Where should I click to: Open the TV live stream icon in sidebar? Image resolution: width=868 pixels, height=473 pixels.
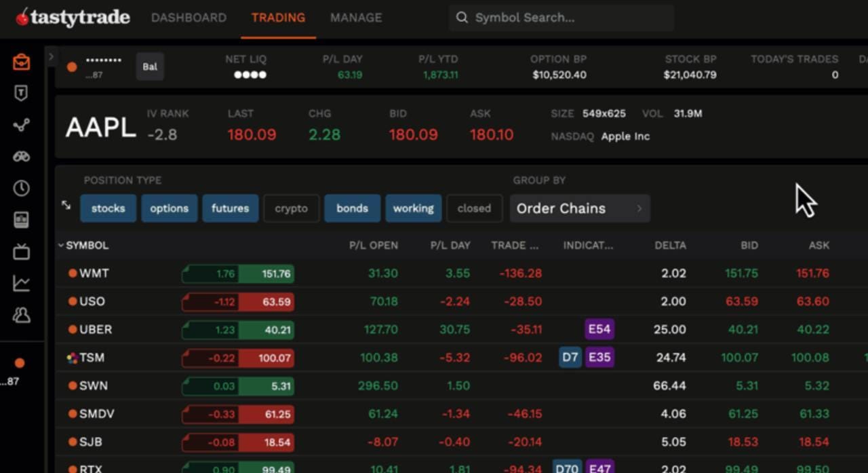[x=21, y=252]
